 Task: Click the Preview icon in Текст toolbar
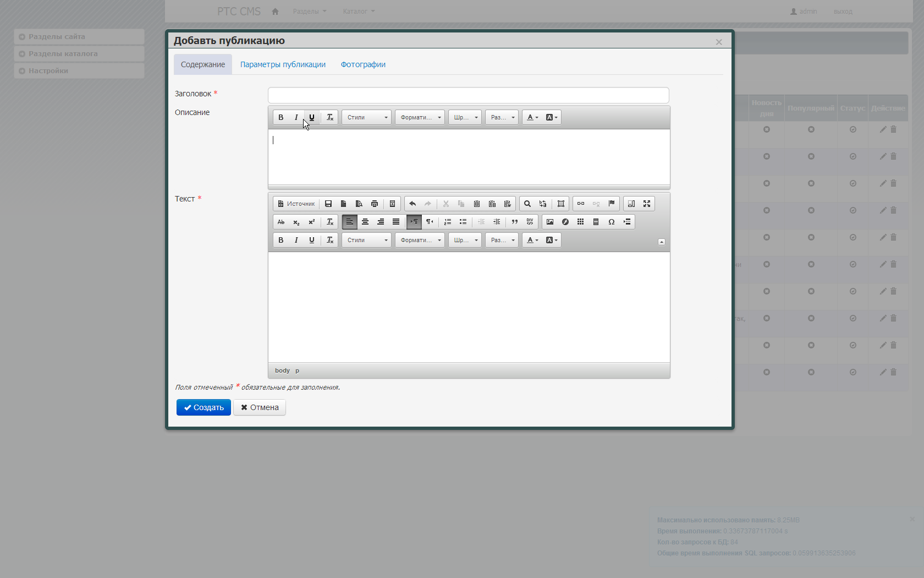[x=359, y=204]
